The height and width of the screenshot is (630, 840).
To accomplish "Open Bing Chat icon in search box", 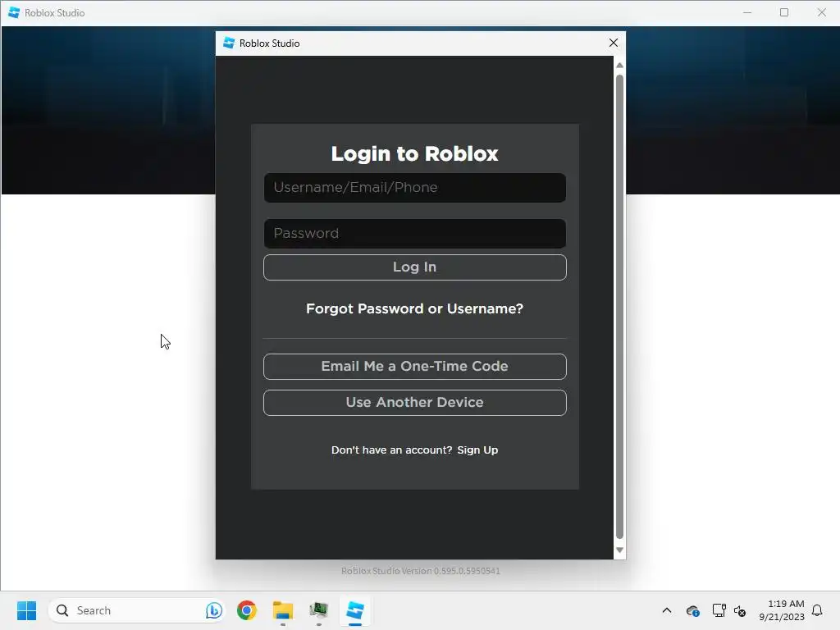I will [214, 610].
